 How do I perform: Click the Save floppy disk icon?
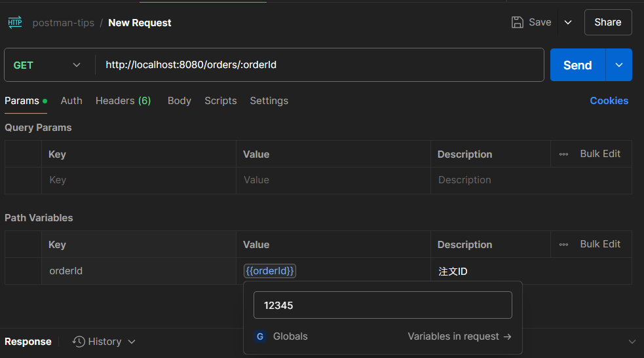click(x=518, y=22)
